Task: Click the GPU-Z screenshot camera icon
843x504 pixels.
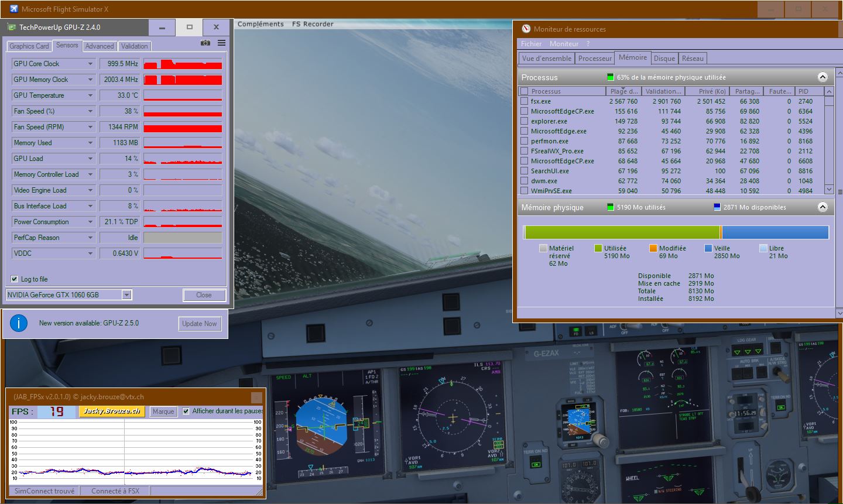Action: pyautogui.click(x=205, y=43)
